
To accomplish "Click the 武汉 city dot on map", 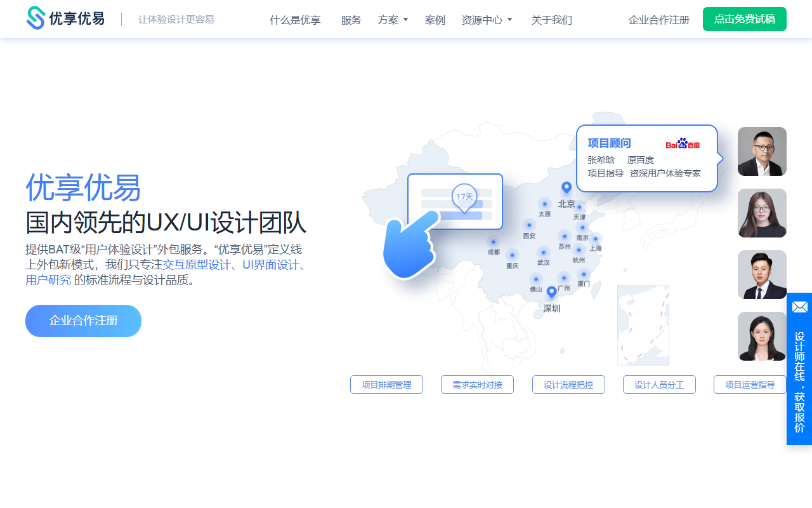I will pyautogui.click(x=543, y=252).
